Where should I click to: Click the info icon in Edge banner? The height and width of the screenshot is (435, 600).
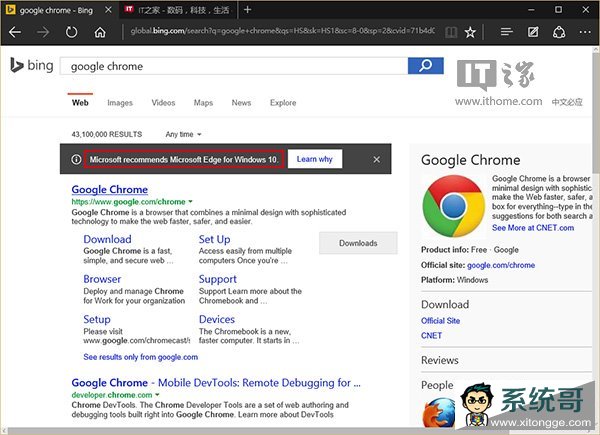[x=76, y=159]
